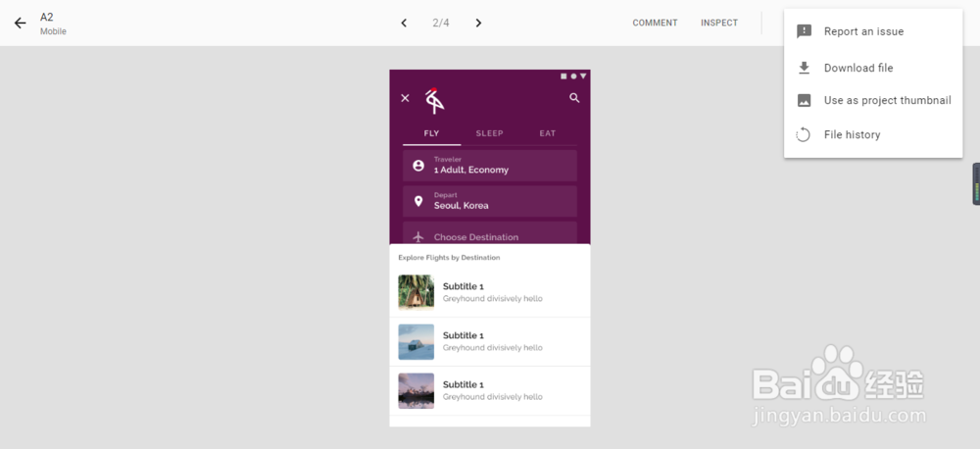The height and width of the screenshot is (449, 980).
Task: Click the airplane icon beside Choose Destination
Action: [x=418, y=237]
